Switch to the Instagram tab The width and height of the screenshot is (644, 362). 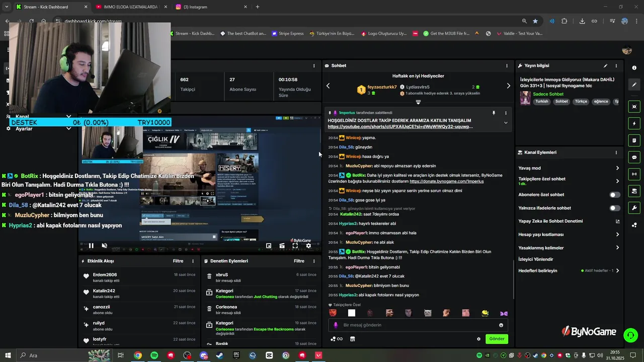pyautogui.click(x=211, y=7)
